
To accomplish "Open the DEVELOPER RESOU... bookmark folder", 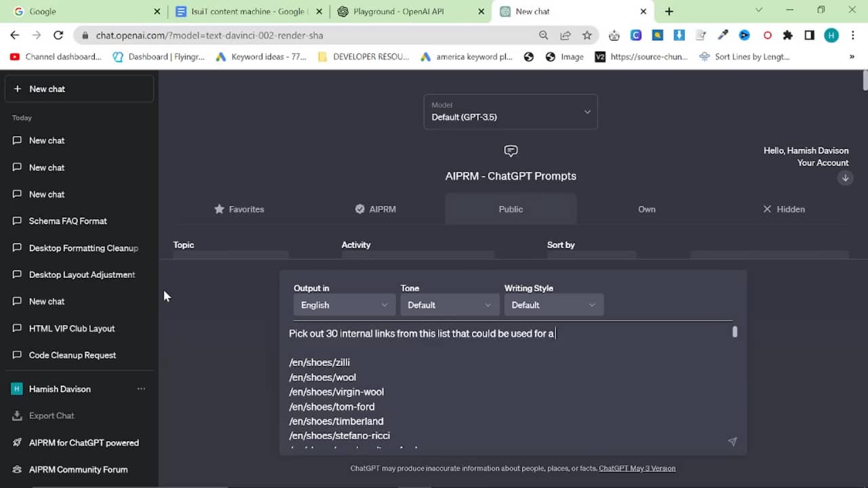I will pyautogui.click(x=363, y=57).
